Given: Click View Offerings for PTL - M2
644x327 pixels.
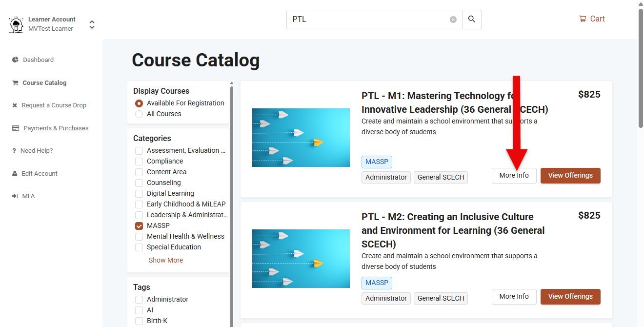Looking at the screenshot, I should [x=570, y=297].
